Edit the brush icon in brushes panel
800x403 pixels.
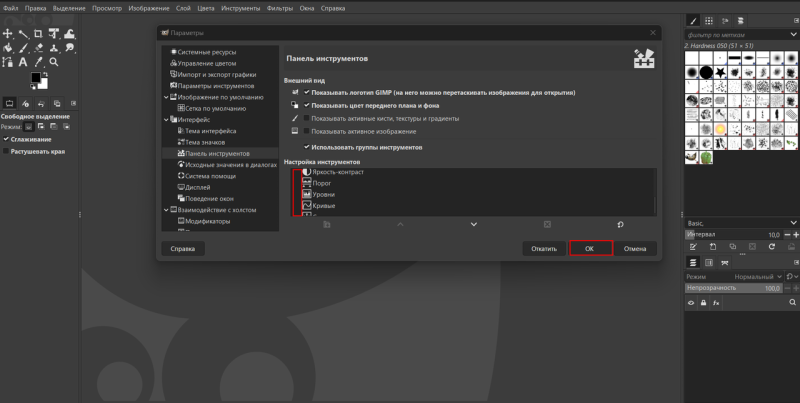click(x=693, y=247)
